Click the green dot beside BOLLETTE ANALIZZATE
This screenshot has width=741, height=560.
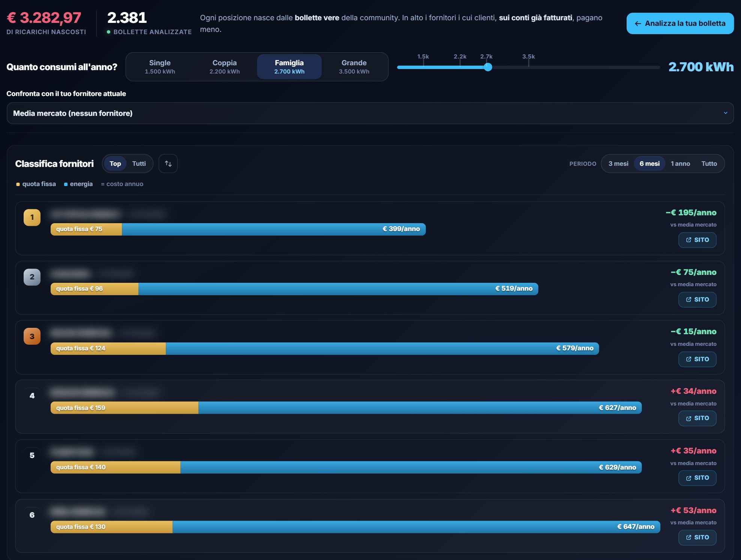(x=108, y=32)
